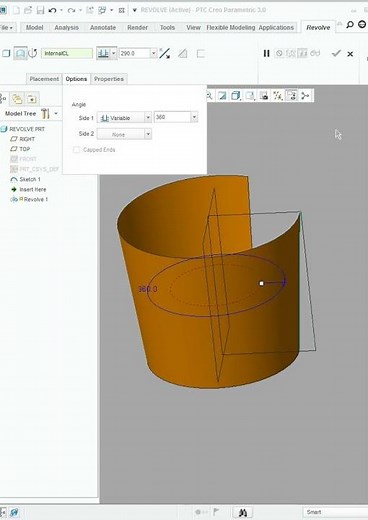Screen dimensions: 368x520
Task: Open the Applications tab
Action: [276, 28]
